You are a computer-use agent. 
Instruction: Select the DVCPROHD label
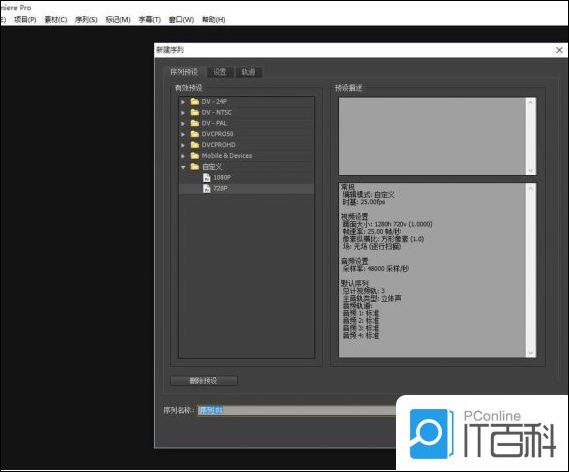[x=218, y=145]
